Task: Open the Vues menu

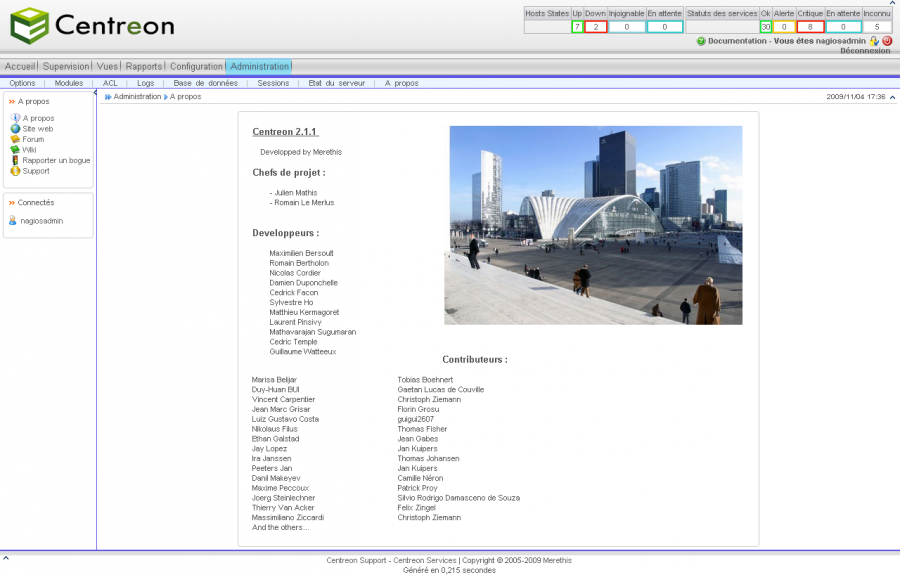Action: (x=107, y=67)
